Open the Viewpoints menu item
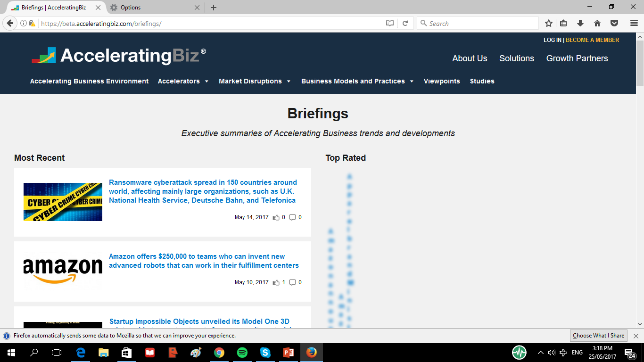 [442, 81]
